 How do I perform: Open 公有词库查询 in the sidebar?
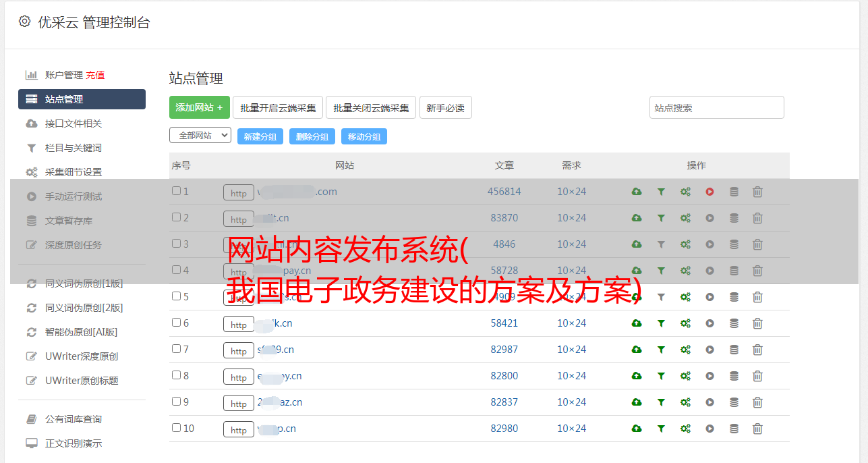(74, 419)
